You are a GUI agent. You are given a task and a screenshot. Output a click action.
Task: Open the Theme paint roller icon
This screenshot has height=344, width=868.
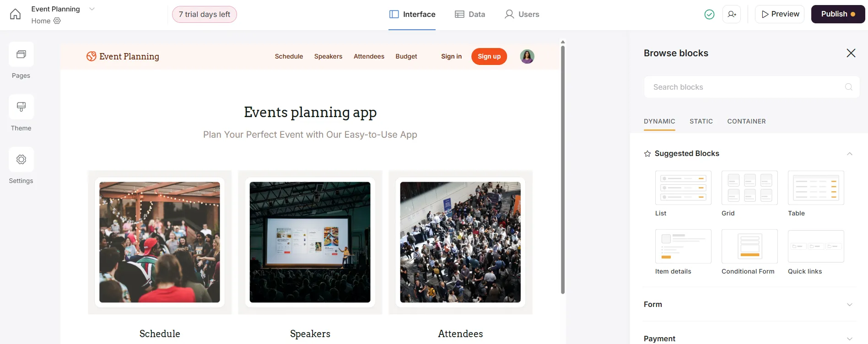click(x=21, y=107)
